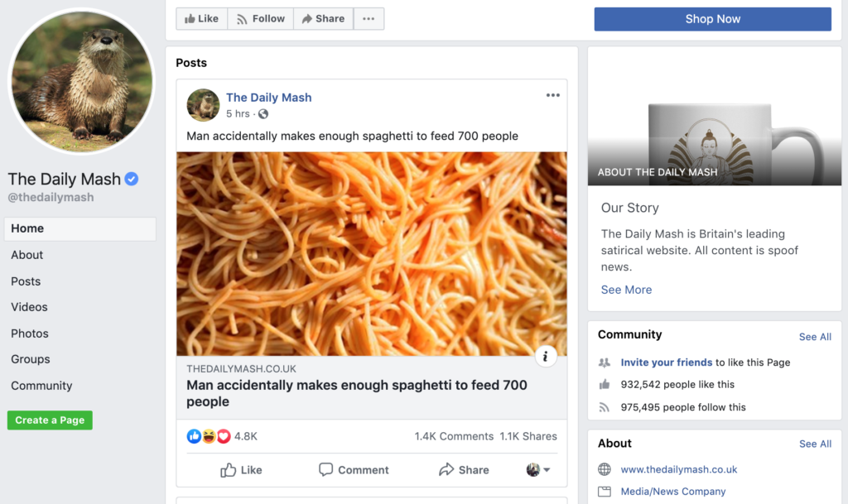848x504 pixels.
Task: Open extra page actions with the ellipsis button
Action: click(368, 18)
